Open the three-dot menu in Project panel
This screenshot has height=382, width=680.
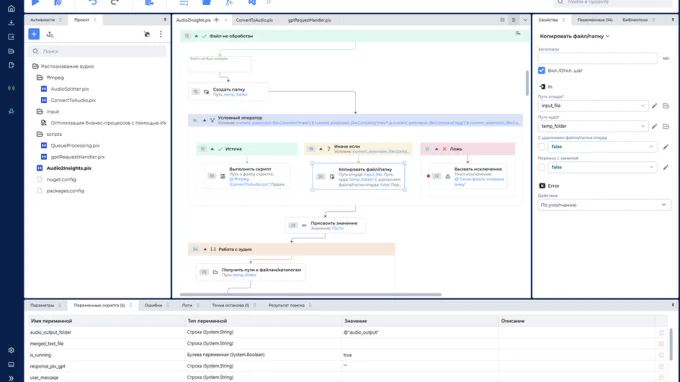coord(161,34)
